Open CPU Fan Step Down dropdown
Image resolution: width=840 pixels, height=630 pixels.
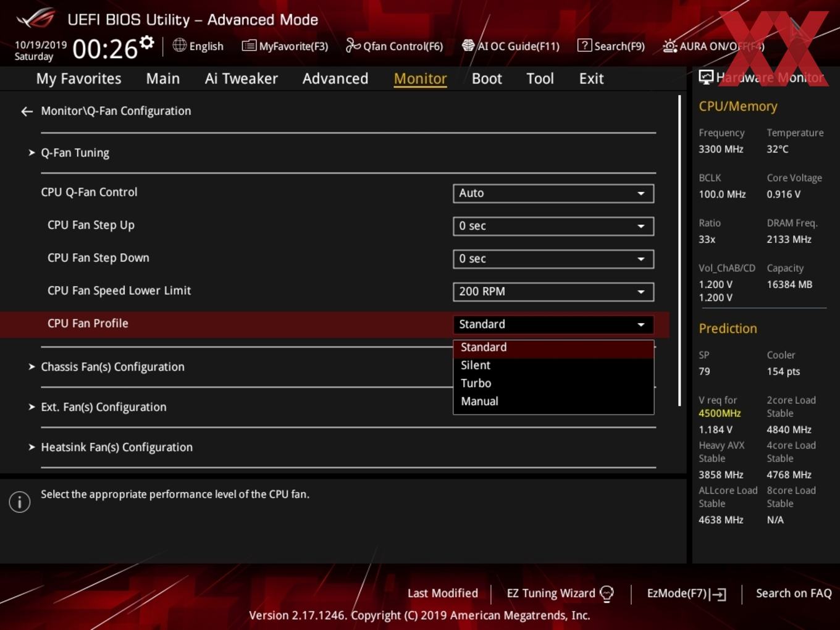553,259
